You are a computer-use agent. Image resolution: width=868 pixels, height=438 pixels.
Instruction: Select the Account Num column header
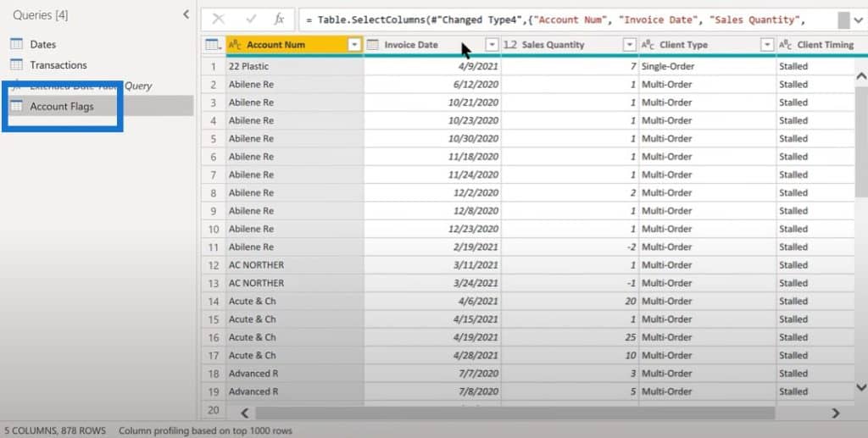tap(294, 45)
